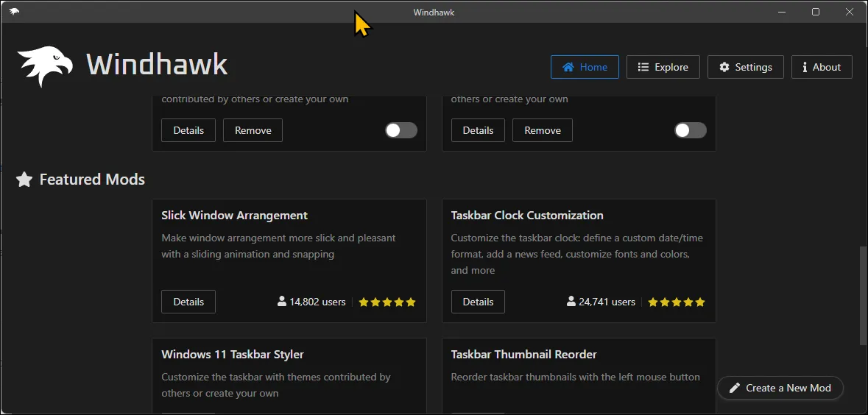Switch to the Explore tab

(x=663, y=67)
